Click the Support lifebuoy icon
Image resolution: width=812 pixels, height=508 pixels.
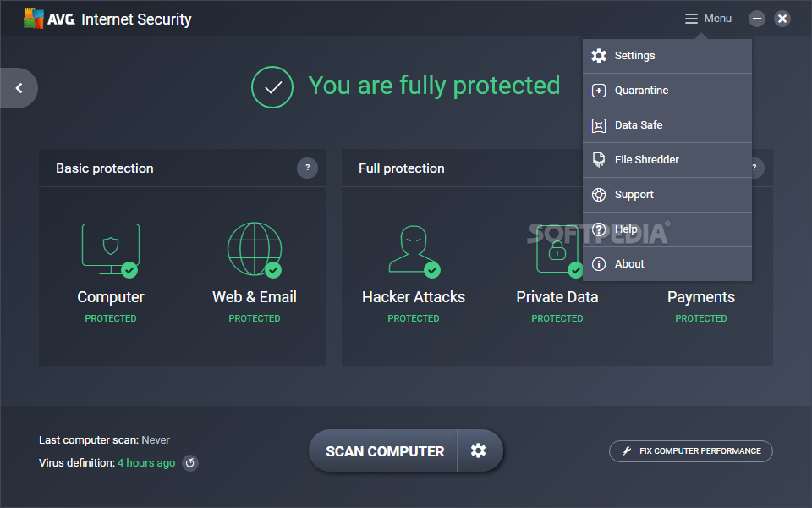pos(599,195)
